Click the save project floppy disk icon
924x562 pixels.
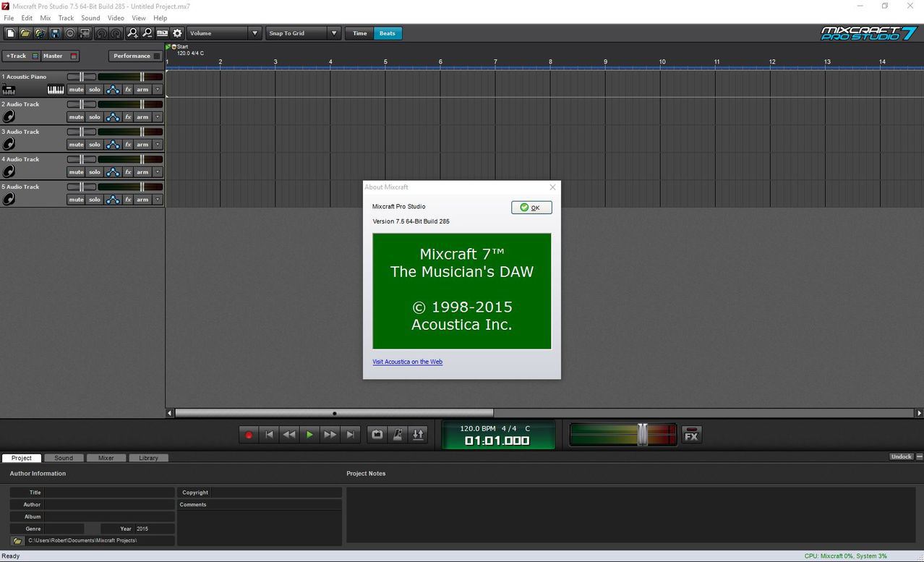coord(55,33)
